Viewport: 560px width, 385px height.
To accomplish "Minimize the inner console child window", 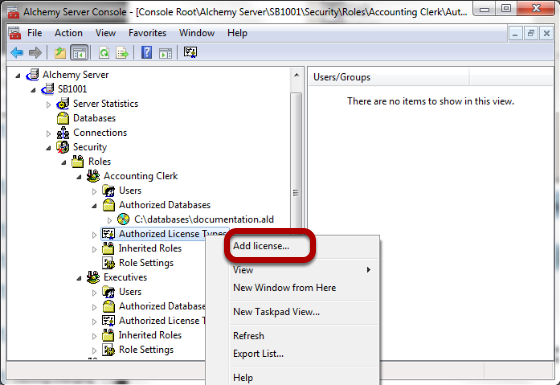I will pyautogui.click(x=515, y=34).
